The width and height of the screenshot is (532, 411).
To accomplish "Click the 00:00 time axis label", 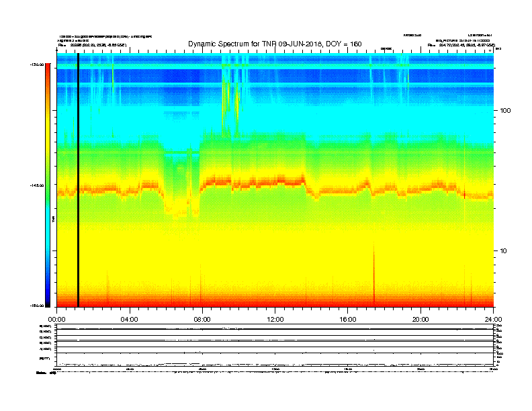I will (56, 320).
